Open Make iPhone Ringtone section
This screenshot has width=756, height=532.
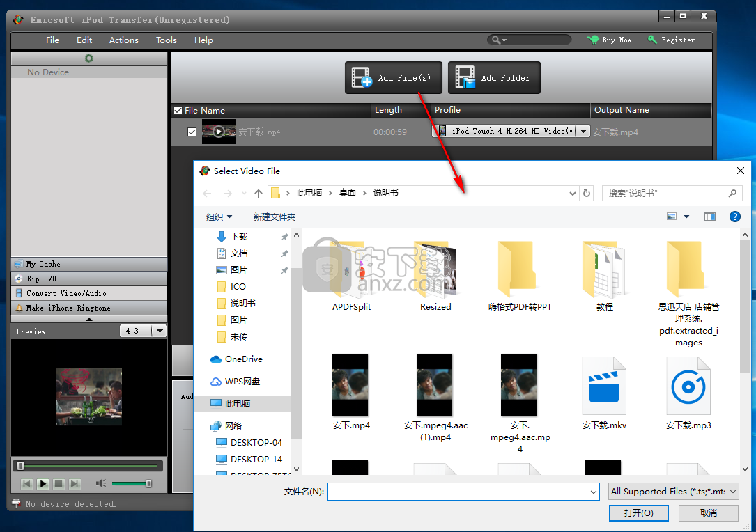click(x=89, y=308)
